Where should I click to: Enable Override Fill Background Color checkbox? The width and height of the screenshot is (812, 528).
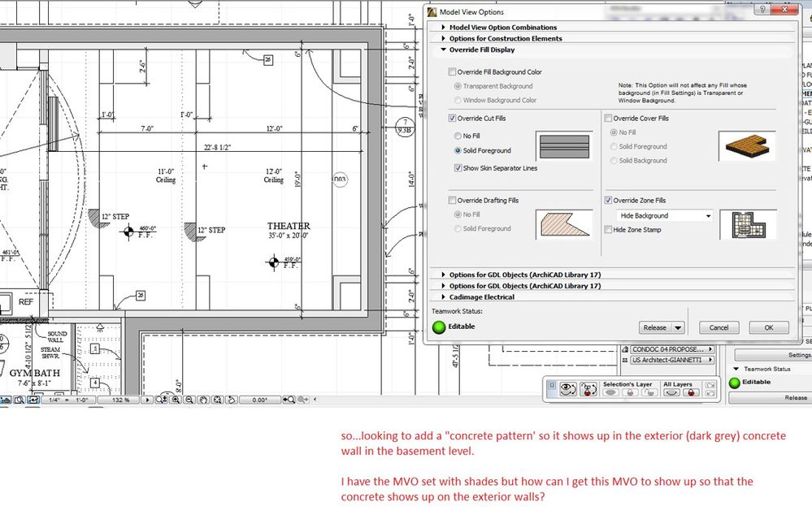click(x=452, y=72)
